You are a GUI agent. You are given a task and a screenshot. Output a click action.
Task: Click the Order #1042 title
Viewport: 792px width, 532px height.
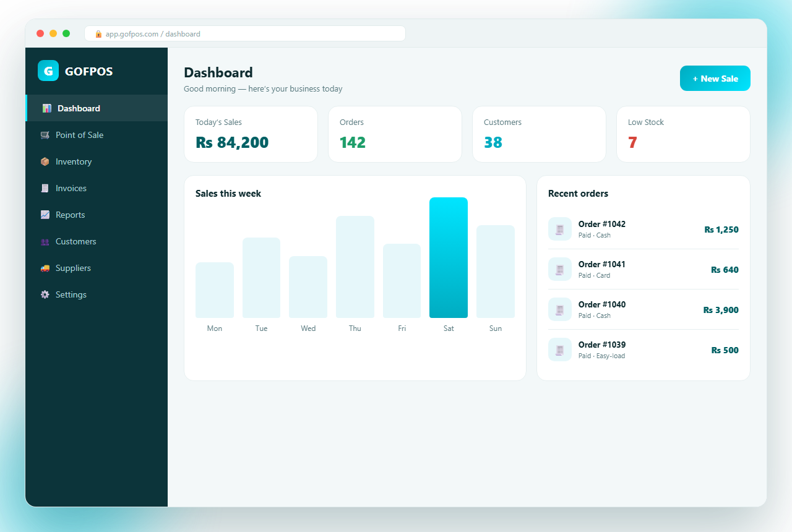tap(602, 224)
